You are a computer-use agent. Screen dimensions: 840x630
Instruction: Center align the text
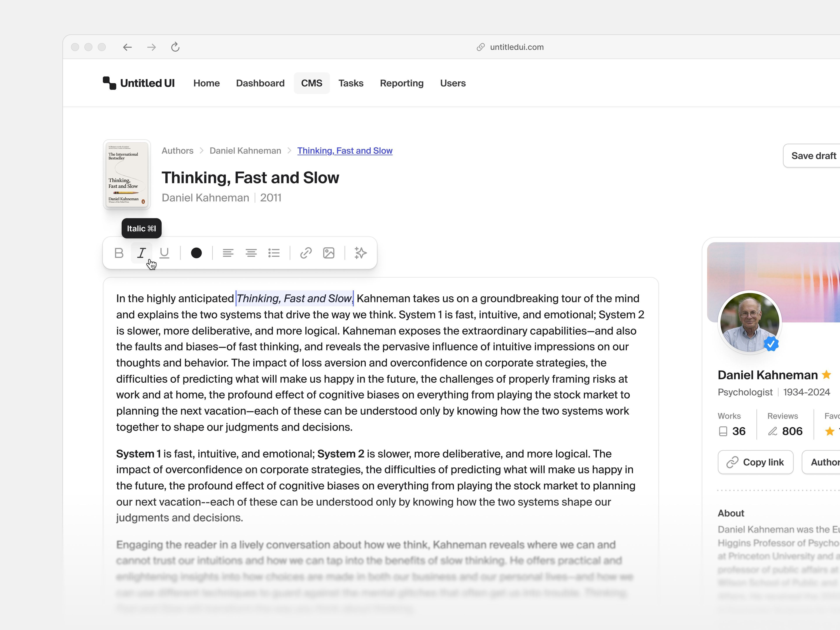tap(251, 253)
